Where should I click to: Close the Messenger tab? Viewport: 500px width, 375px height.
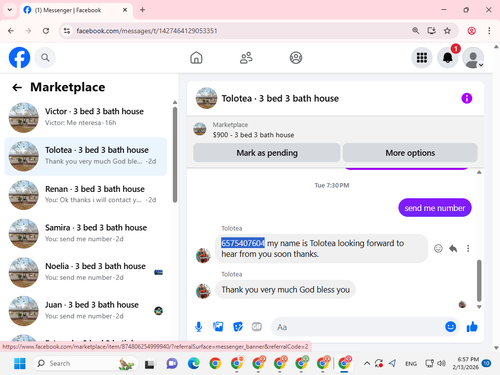coord(125,10)
